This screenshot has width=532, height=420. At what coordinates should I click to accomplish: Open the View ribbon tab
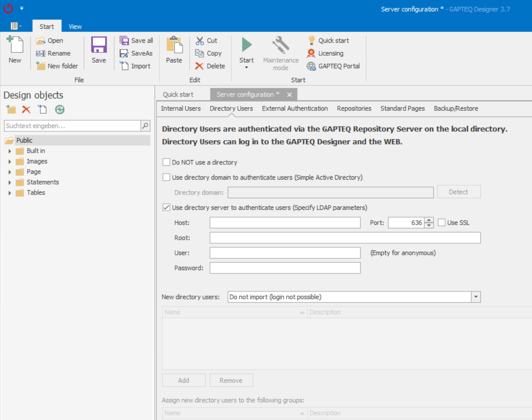tap(75, 26)
